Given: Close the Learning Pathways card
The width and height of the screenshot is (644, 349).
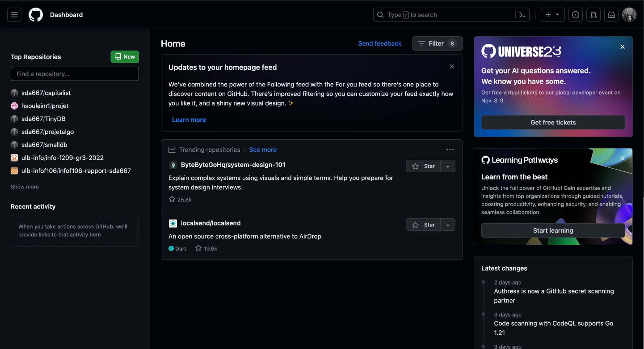Looking at the screenshot, I should tap(623, 159).
